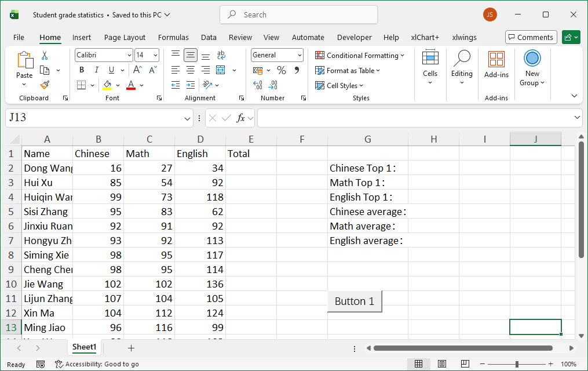Viewport: 588px width, 371px height.
Task: Apply Percent Style number format
Action: click(x=282, y=70)
